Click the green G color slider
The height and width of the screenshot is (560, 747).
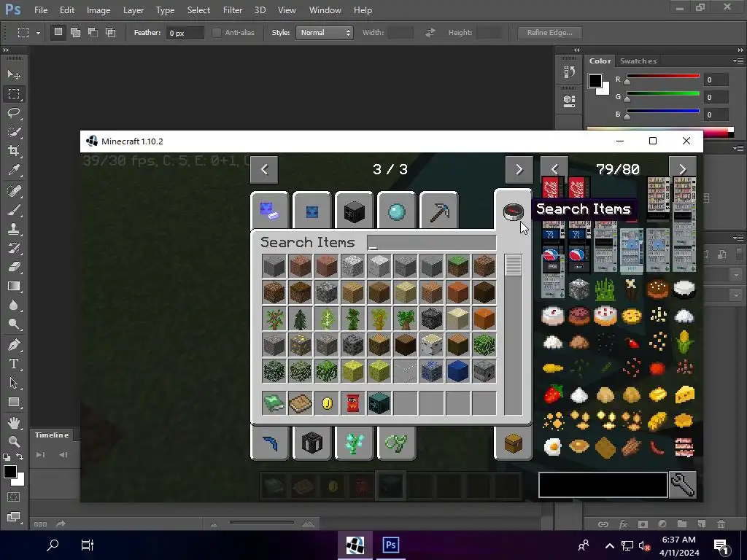[662, 93]
